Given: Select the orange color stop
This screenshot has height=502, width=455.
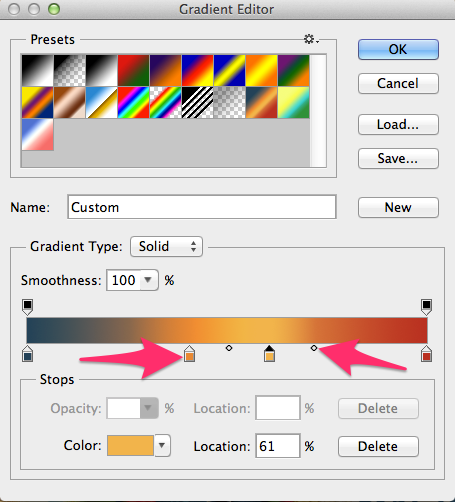Looking at the screenshot, I should click(x=189, y=354).
